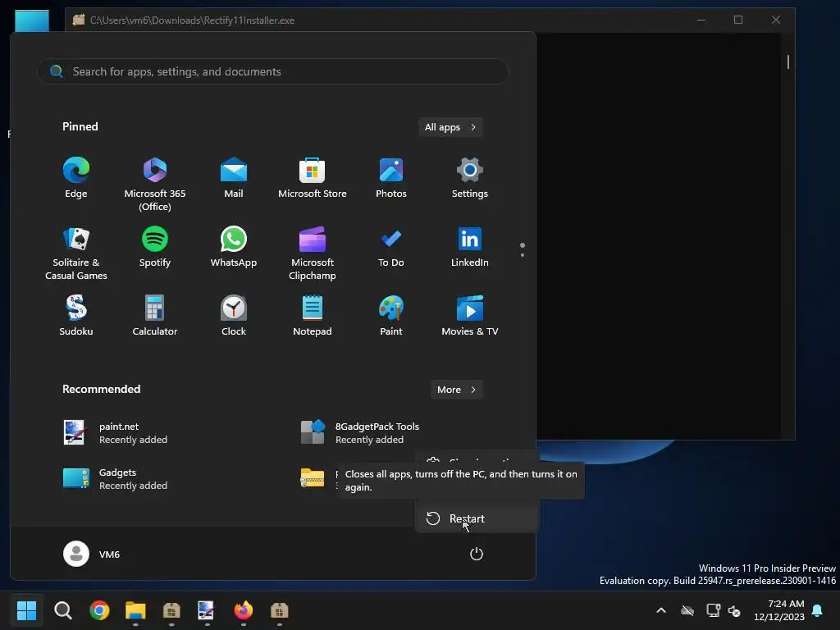
Task: Open Settings from the pinned apps
Action: pyautogui.click(x=470, y=177)
